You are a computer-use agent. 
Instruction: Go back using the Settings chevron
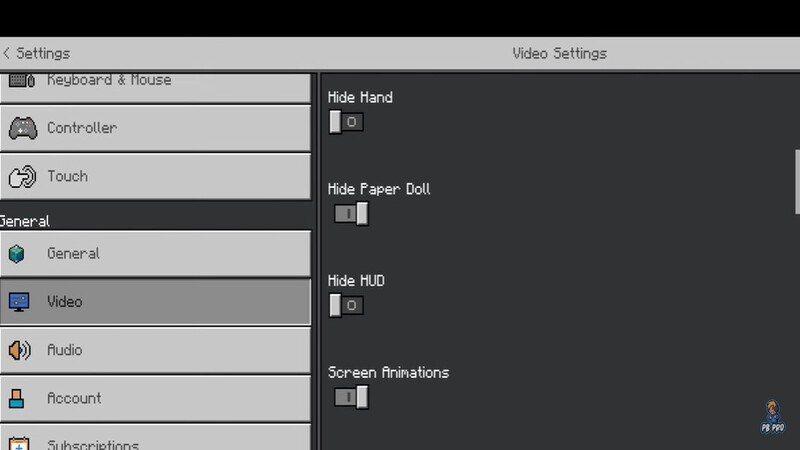click(8, 53)
